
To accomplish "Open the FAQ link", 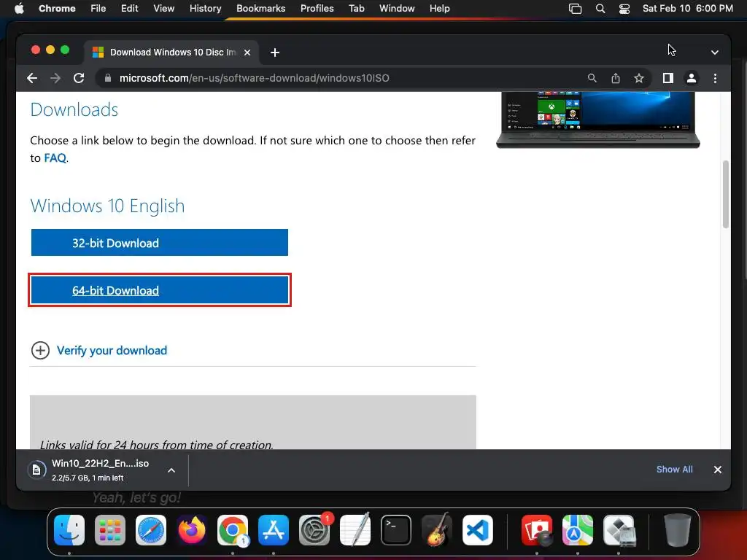I will coord(55,158).
